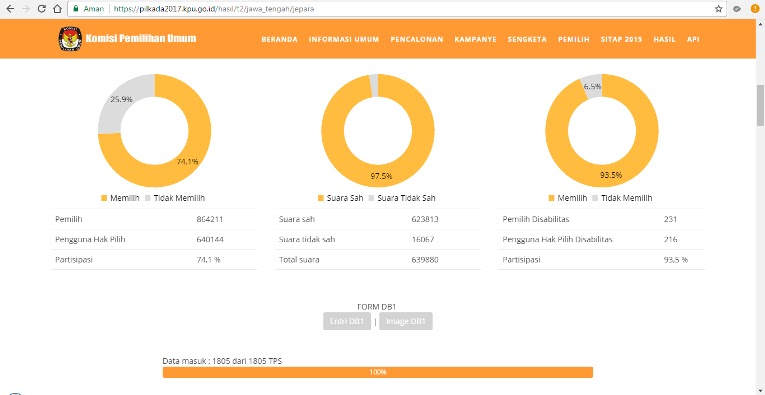Select the Partisipasi value 74.1 %
This screenshot has height=395, width=765.
tap(208, 260)
